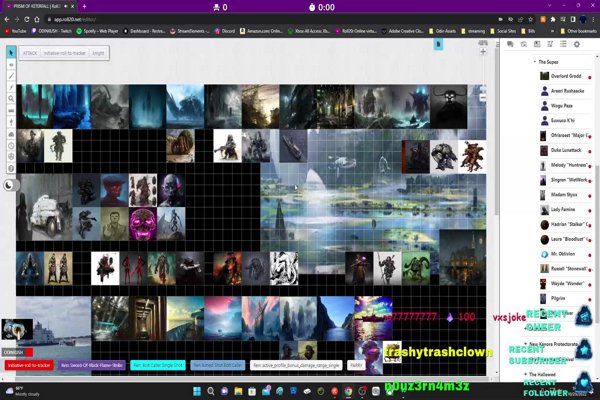Viewport: 600px width, 400px height.
Task: Open the page toolbar blue tab
Action: pos(439,45)
